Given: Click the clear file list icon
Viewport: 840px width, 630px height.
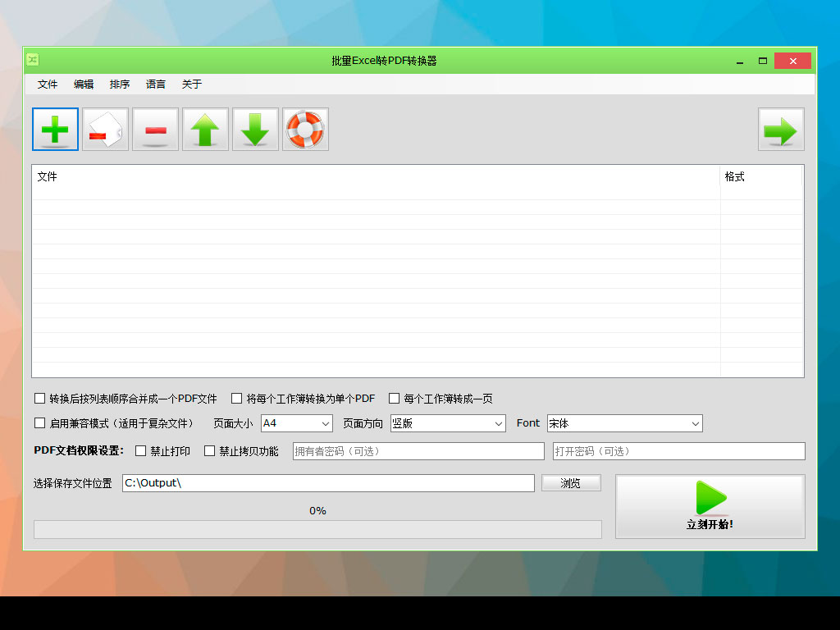Looking at the screenshot, I should [x=155, y=129].
